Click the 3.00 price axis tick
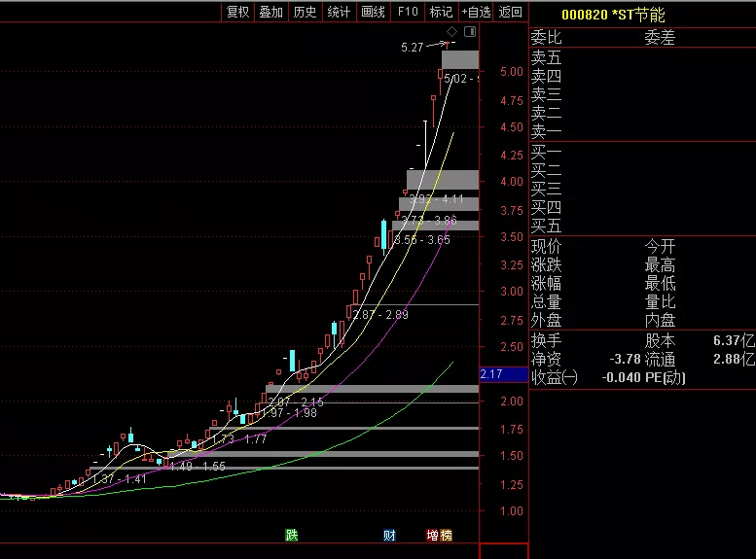The image size is (756, 559). [x=512, y=292]
